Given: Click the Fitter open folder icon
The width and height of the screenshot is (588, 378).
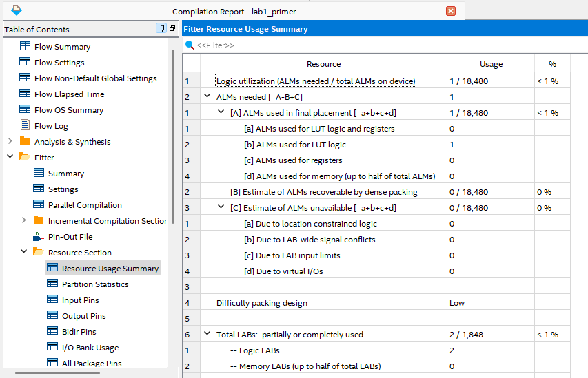Looking at the screenshot, I should 25,156.
